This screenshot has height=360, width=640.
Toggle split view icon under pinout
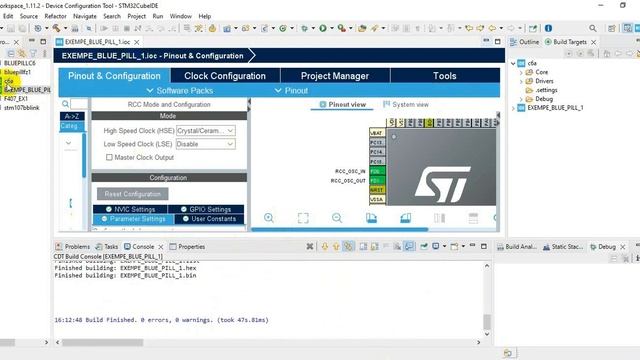pyautogui.click(x=440, y=218)
